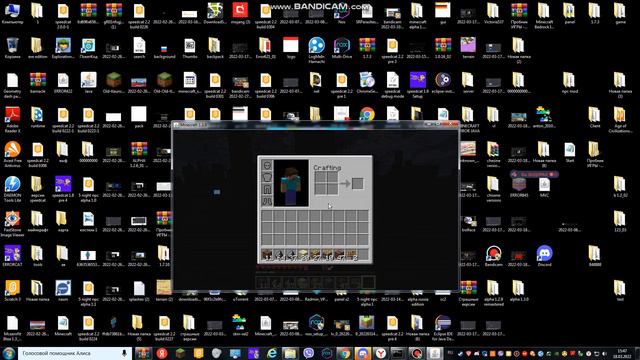Switch to the Bandicam taskbar button
Image resolution: width=640 pixels, height=360 pixels.
417,353
